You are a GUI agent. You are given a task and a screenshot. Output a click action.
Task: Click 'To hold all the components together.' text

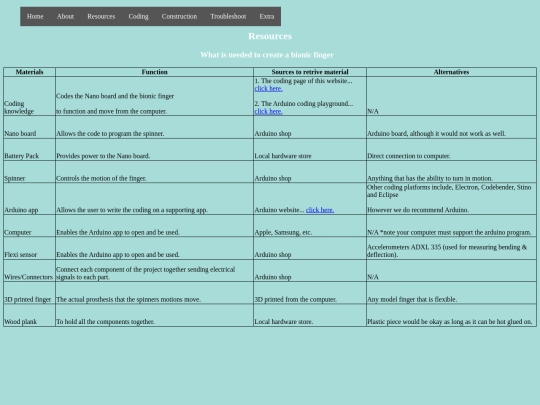point(105,322)
